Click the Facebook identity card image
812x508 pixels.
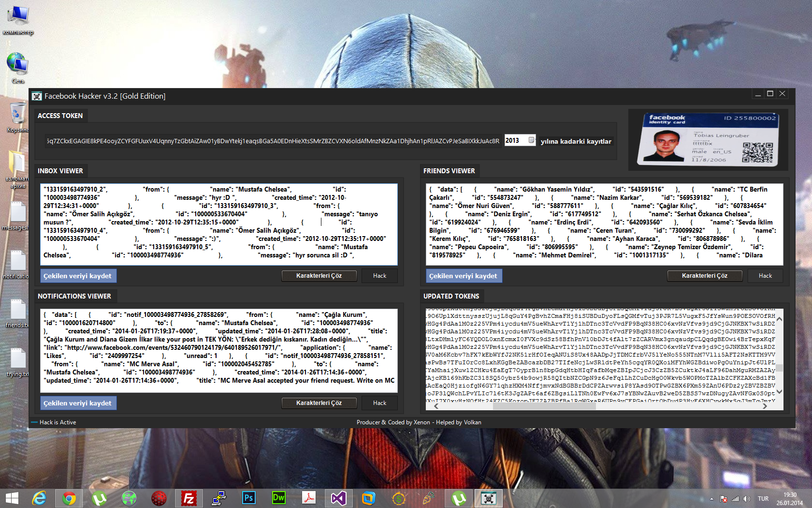pos(708,139)
